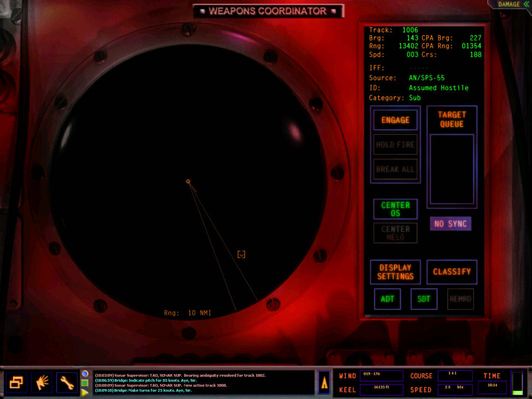Image resolution: width=532 pixels, height=399 pixels.
Task: Click the blue circle message filter
Action: pos(85,374)
